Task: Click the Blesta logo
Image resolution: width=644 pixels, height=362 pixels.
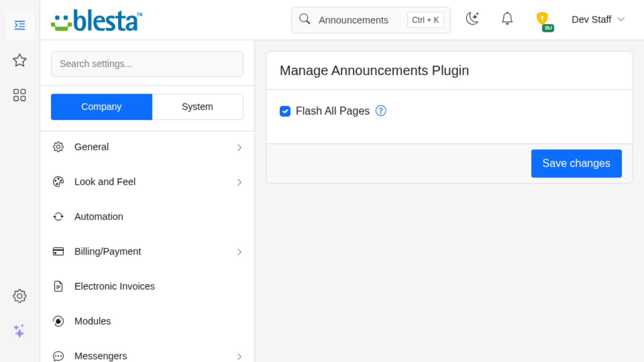Action: (x=97, y=20)
